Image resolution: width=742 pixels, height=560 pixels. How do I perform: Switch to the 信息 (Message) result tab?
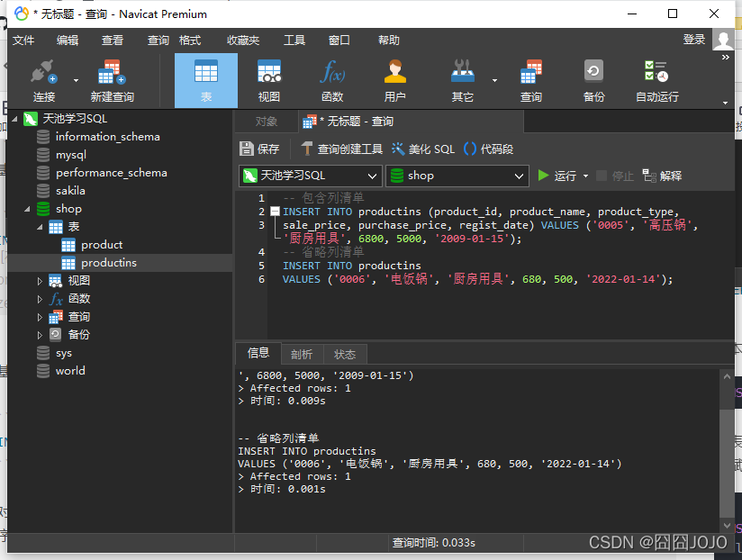(258, 353)
